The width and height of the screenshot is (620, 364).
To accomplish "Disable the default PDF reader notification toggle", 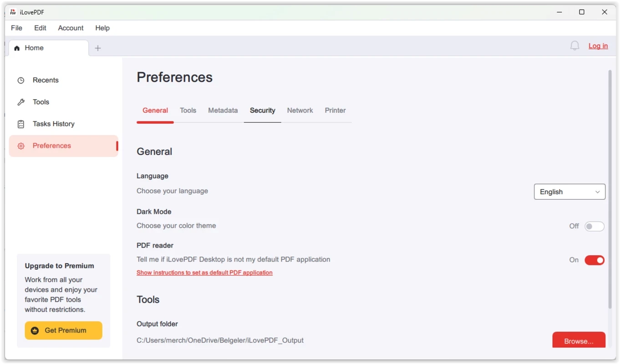I will coord(594,260).
